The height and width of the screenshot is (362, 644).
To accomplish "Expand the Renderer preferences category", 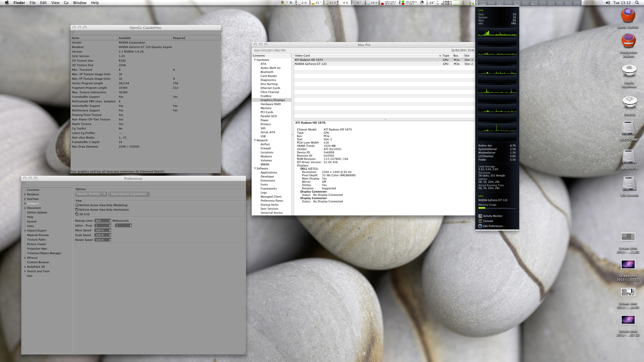I will click(25, 194).
